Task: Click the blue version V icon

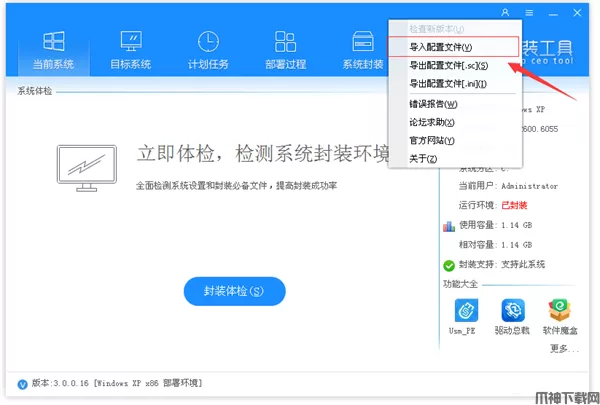Action: 23,384
